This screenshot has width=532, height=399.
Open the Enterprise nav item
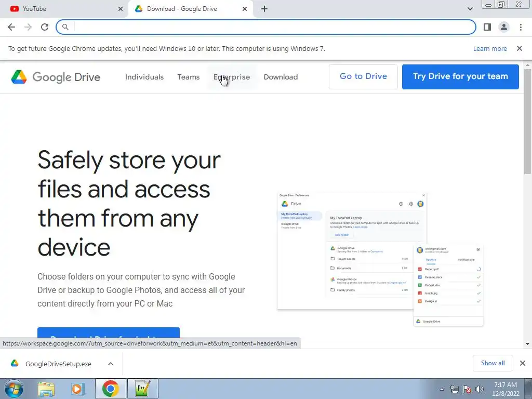click(232, 77)
